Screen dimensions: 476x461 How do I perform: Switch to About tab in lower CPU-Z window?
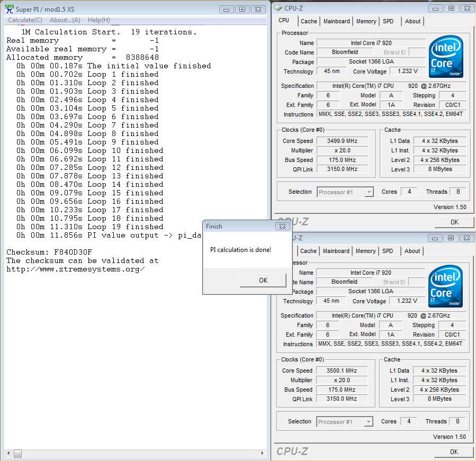412,251
